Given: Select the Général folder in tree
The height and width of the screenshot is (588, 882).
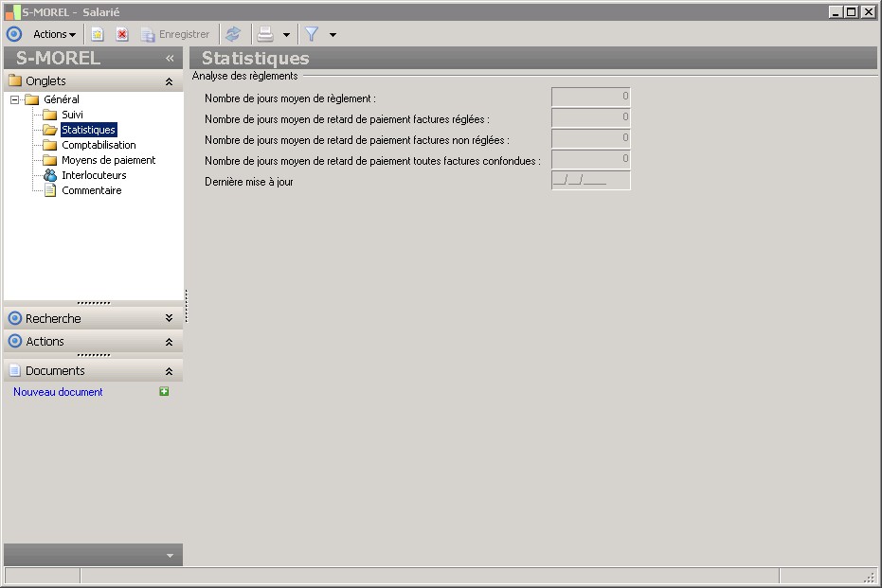Looking at the screenshot, I should coord(62,99).
